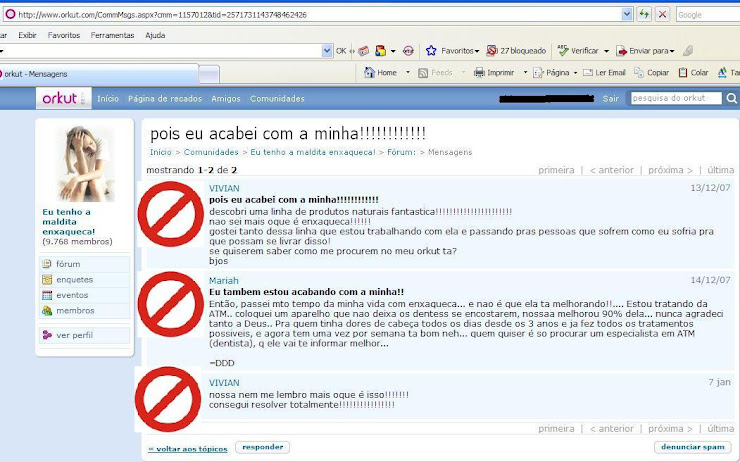This screenshot has height=462, width=740.
Task: Click breadcrumb Fórum link
Action: click(401, 152)
